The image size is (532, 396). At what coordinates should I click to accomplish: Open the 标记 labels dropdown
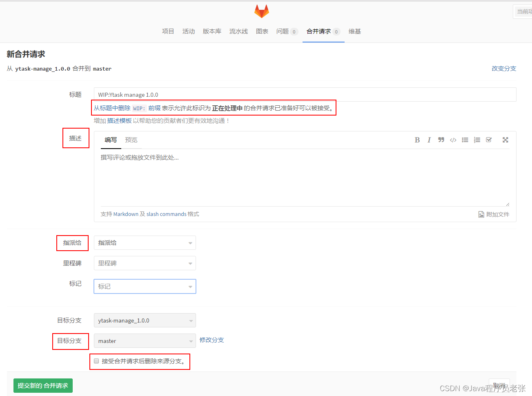pos(145,287)
